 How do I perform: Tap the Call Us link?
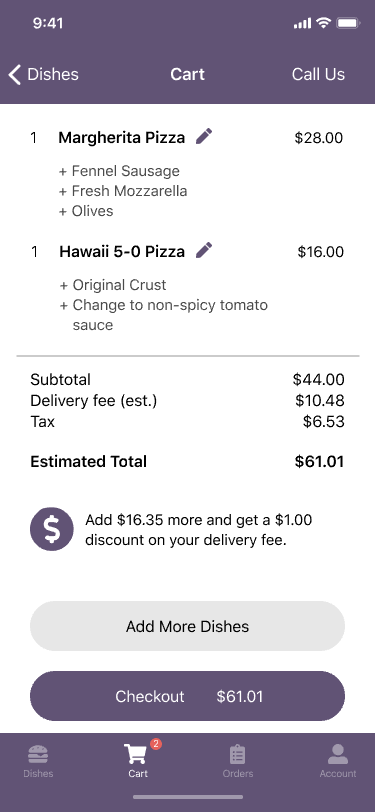pyautogui.click(x=318, y=75)
